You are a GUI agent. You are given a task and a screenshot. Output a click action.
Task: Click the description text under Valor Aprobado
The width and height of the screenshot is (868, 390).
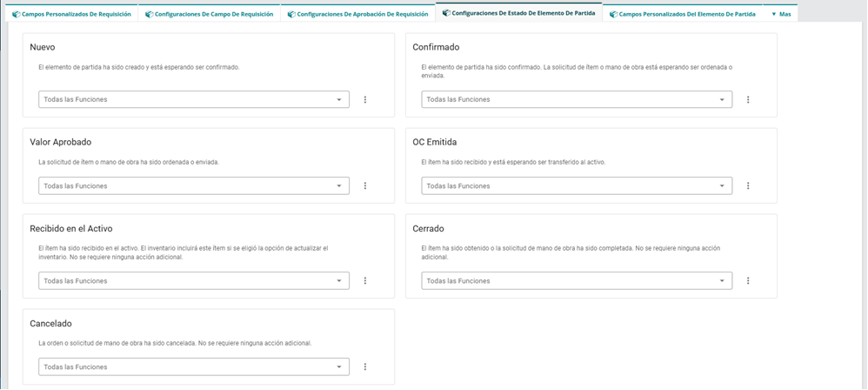click(x=129, y=162)
